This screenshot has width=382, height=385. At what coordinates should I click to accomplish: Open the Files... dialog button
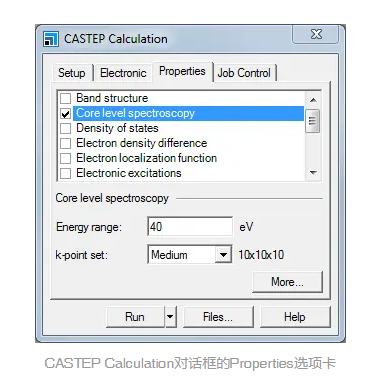tap(218, 316)
